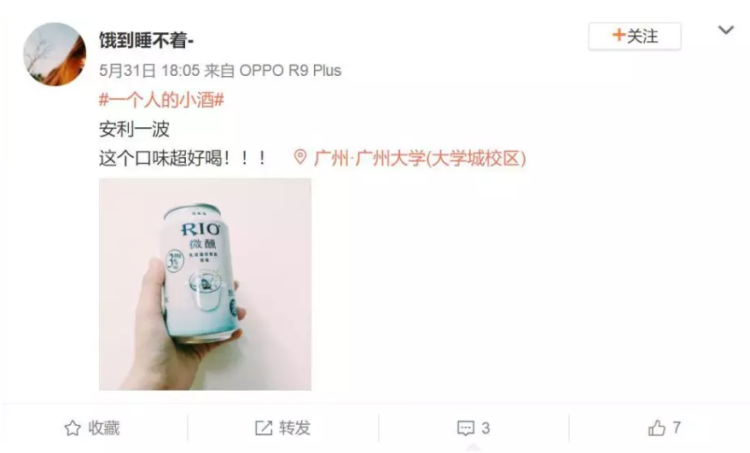The width and height of the screenshot is (750, 453).
Task: Click the 转发 repost label
Action: click(x=295, y=428)
